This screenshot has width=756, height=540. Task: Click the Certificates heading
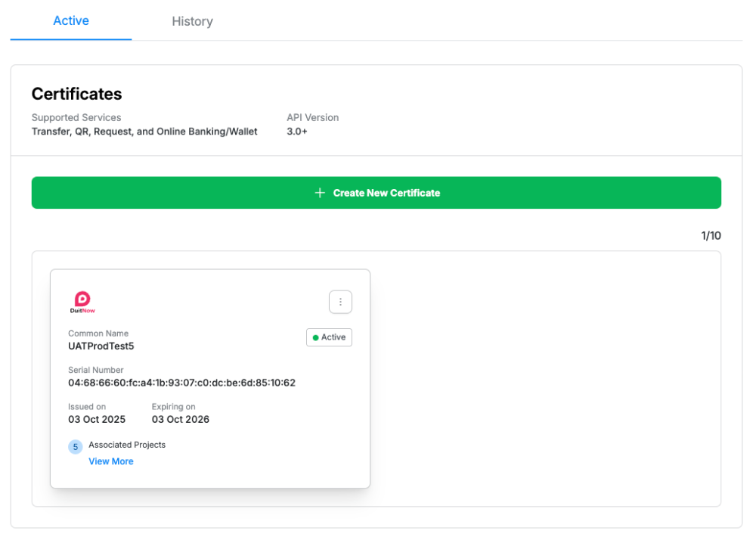coord(76,94)
